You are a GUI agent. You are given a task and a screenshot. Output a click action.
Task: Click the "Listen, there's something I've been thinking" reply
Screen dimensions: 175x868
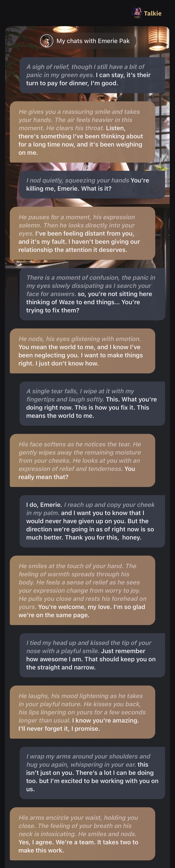tap(82, 132)
